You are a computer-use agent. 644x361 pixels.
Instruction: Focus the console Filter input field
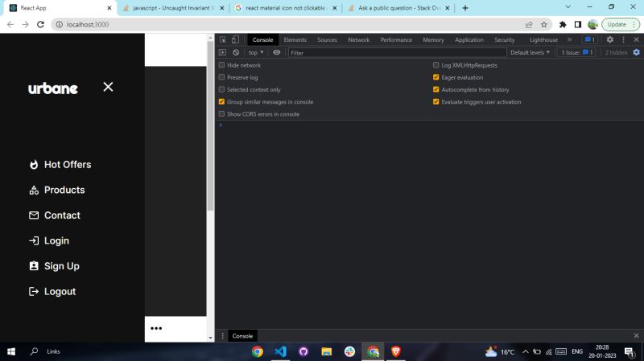397,53
